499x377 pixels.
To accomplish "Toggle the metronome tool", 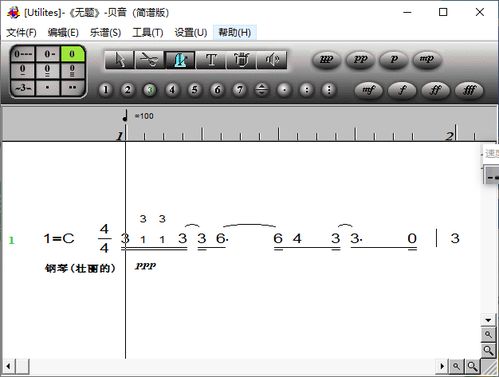I will (x=180, y=60).
